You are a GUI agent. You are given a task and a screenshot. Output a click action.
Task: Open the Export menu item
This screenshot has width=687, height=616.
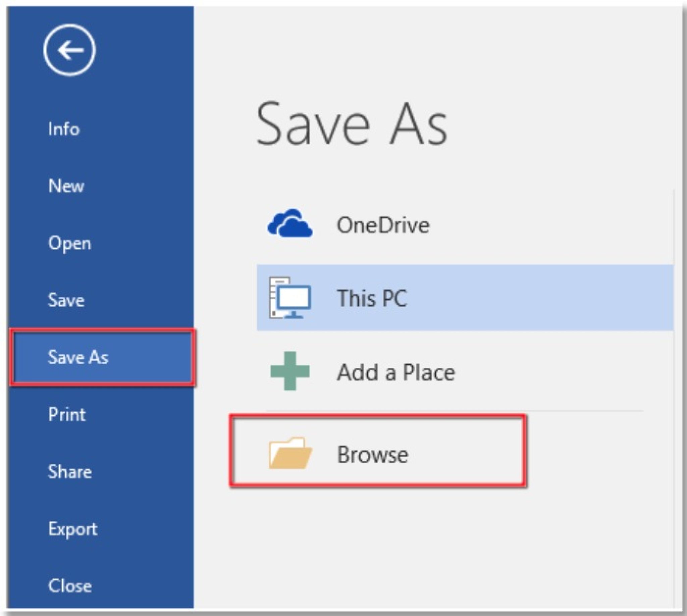[x=73, y=529]
